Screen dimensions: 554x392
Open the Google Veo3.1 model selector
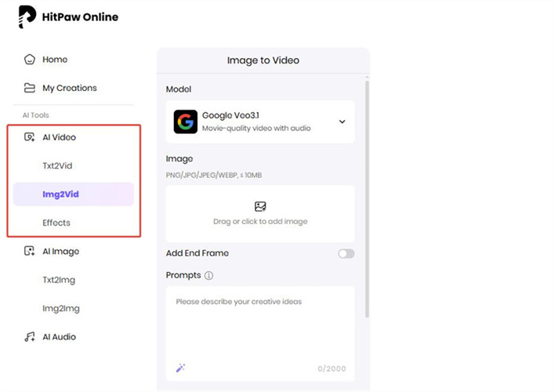click(260, 122)
